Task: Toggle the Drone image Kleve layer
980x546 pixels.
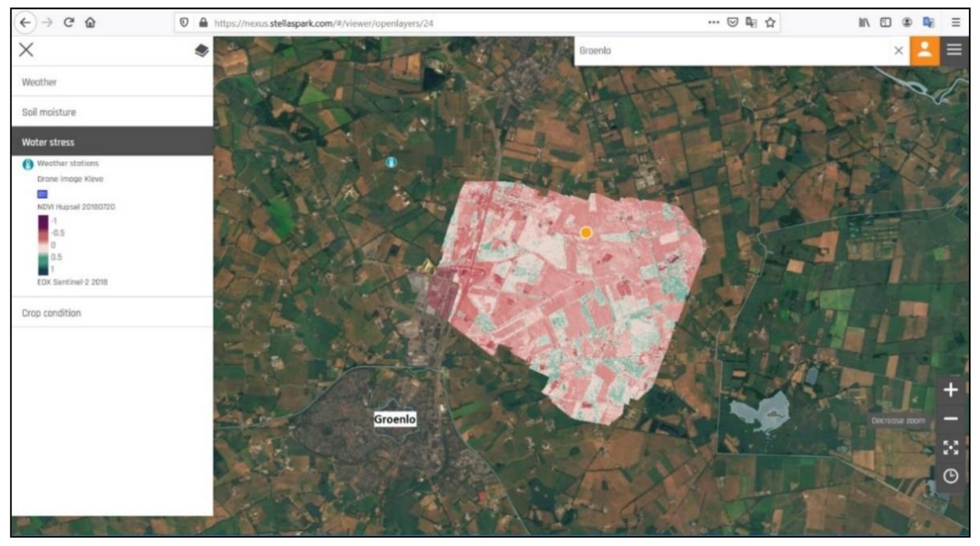Action: click(x=70, y=179)
